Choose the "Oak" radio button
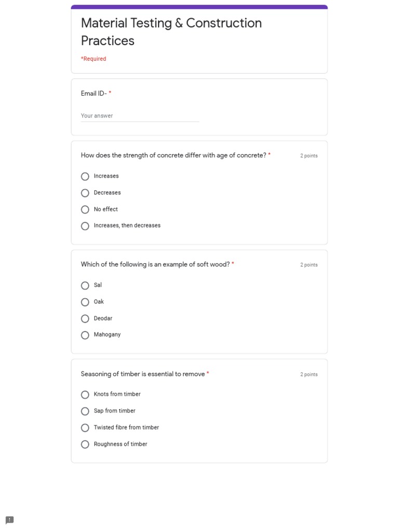 pos(85,302)
